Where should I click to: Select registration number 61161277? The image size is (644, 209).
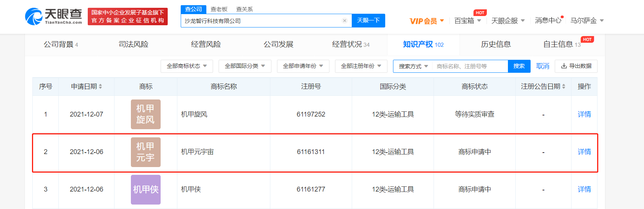click(311, 189)
